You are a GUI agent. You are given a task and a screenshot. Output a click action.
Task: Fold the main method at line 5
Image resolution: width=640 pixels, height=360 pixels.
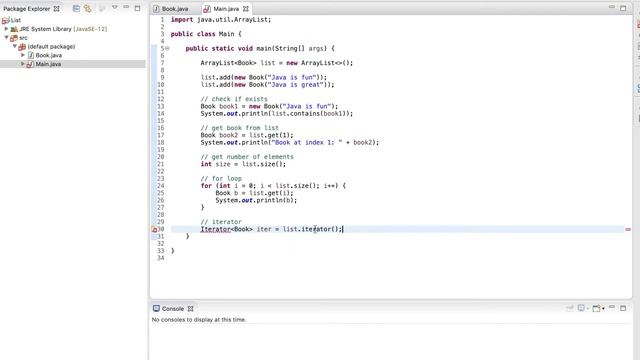tap(167, 48)
